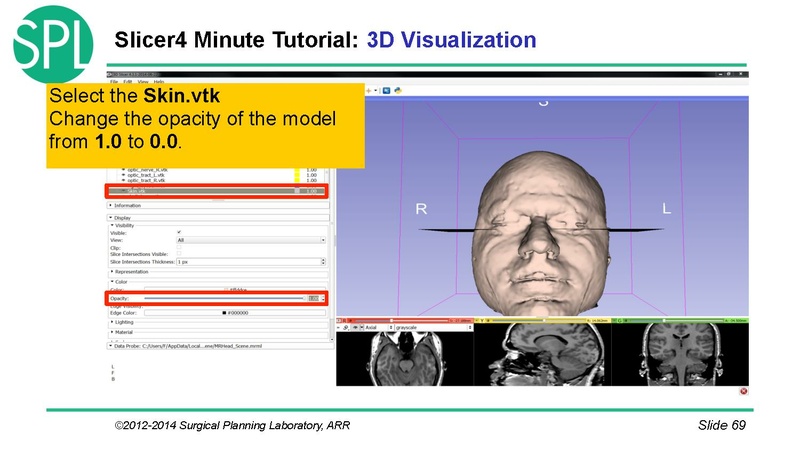Click the crosshair plus toolbar icon
The image size is (800, 450).
[x=368, y=90]
